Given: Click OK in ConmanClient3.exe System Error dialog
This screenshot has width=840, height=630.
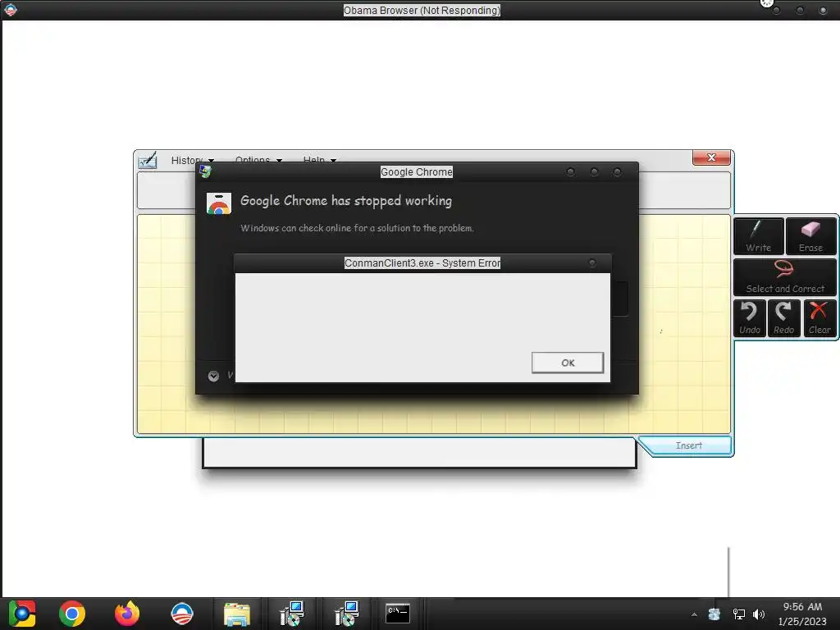Looking at the screenshot, I should 568,363.
